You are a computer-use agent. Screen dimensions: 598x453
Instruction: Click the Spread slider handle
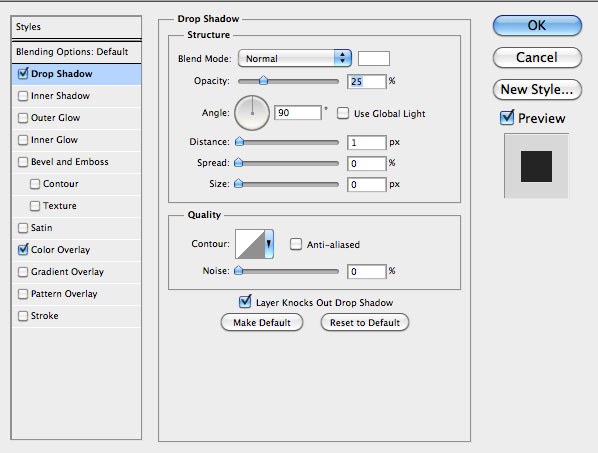pyautogui.click(x=238, y=163)
